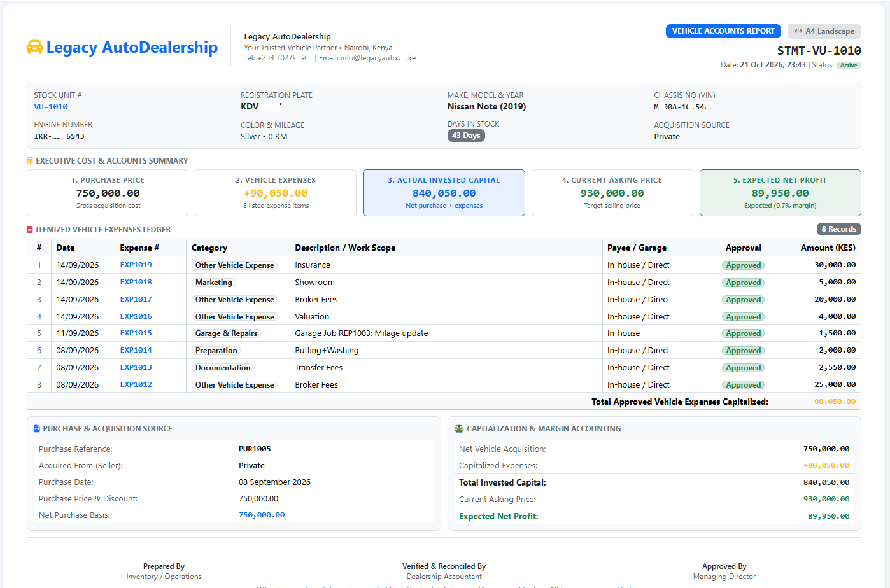Select the Expected Net Profit card
This screenshot has width=890, height=588.
(x=780, y=193)
